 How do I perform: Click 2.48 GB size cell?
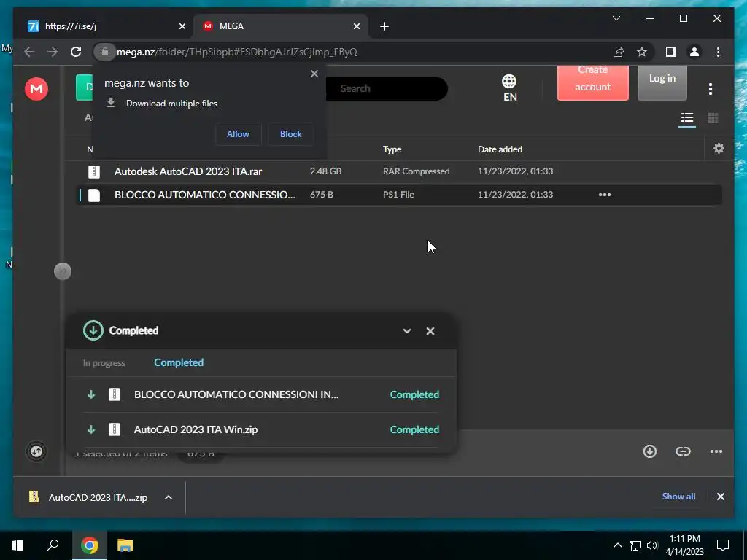[x=325, y=171]
